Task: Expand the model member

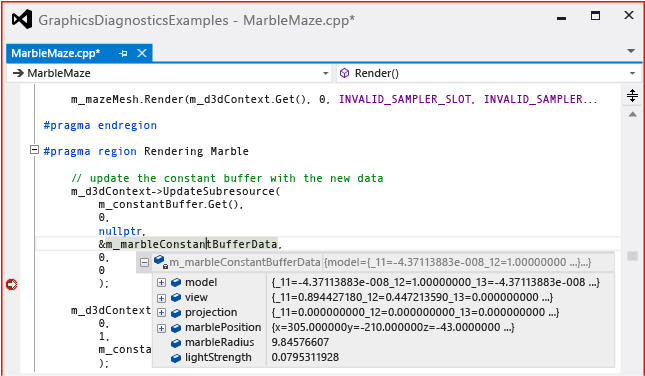Action: pyautogui.click(x=162, y=283)
